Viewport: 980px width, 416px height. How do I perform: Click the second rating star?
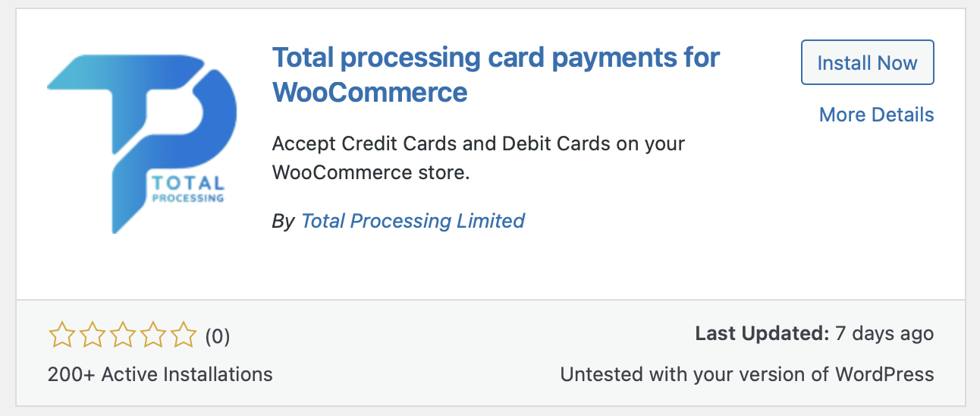(91, 335)
